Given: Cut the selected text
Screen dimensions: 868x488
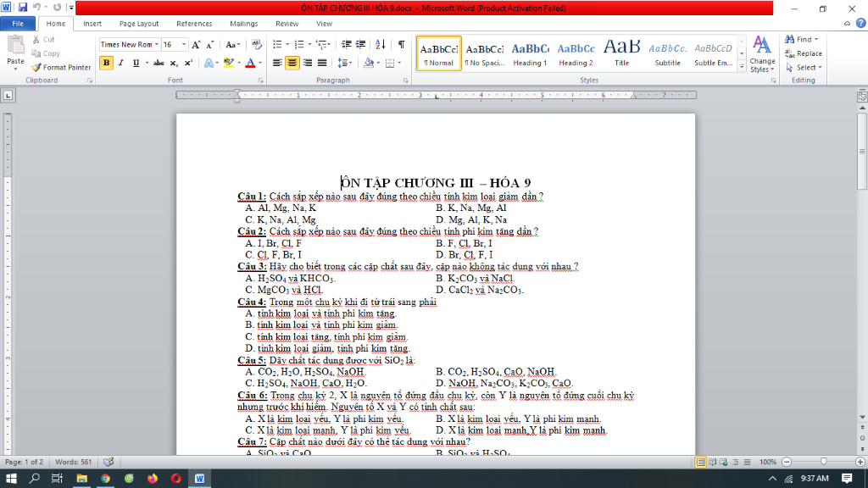Looking at the screenshot, I should point(44,39).
